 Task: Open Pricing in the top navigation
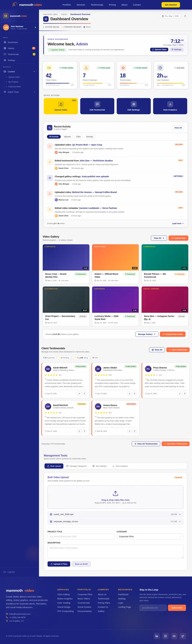(x=112, y=5)
